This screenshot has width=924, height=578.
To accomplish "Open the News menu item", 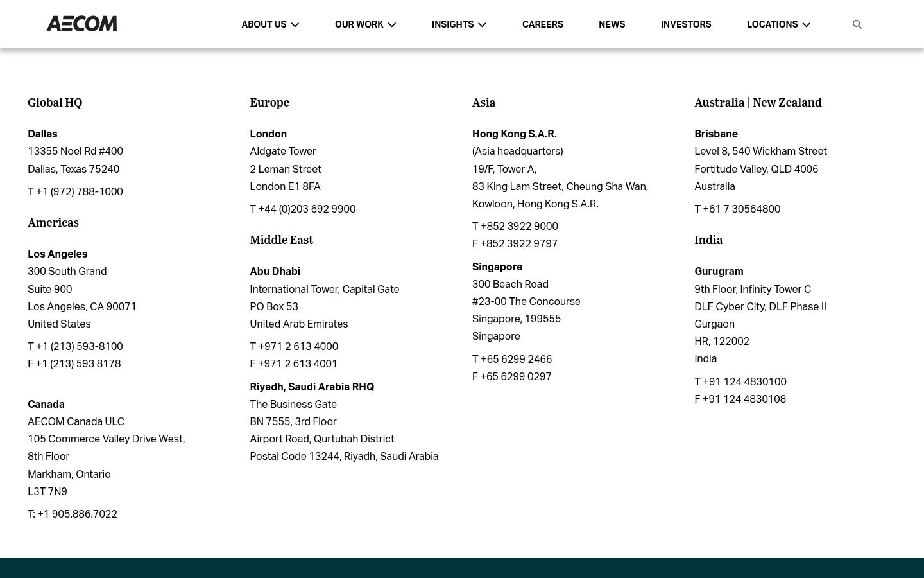I will point(612,24).
